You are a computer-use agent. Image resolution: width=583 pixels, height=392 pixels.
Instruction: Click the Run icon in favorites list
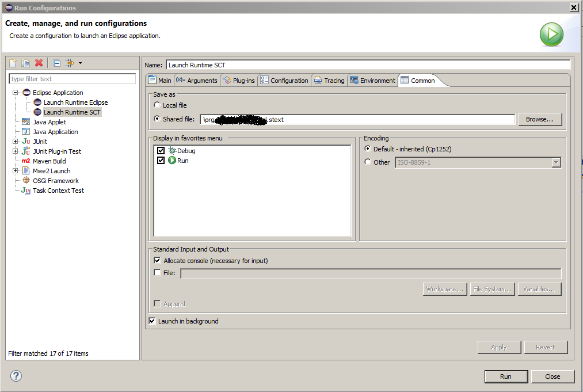pyautogui.click(x=172, y=160)
